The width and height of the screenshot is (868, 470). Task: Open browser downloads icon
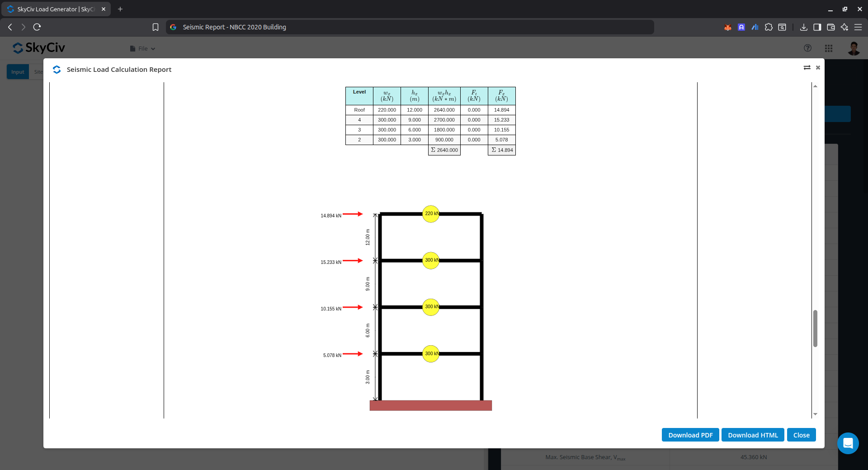pyautogui.click(x=803, y=27)
